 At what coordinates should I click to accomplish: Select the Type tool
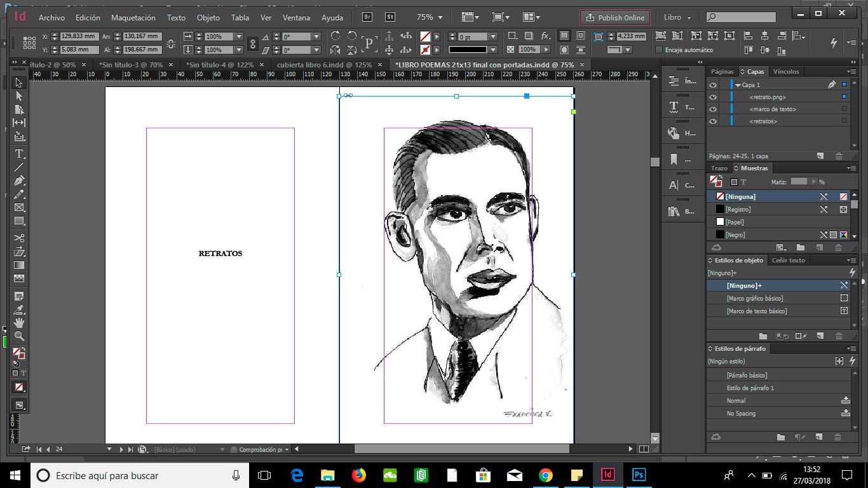pos(19,154)
